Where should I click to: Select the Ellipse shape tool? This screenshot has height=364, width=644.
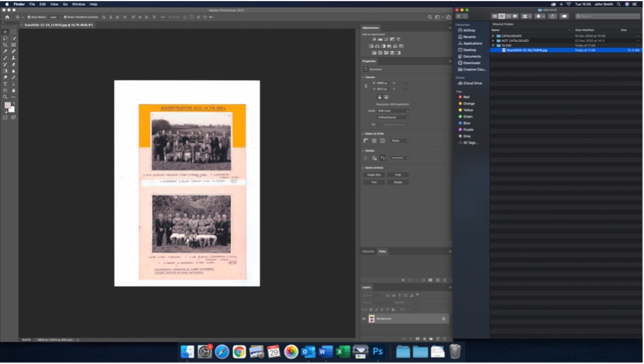[5, 90]
